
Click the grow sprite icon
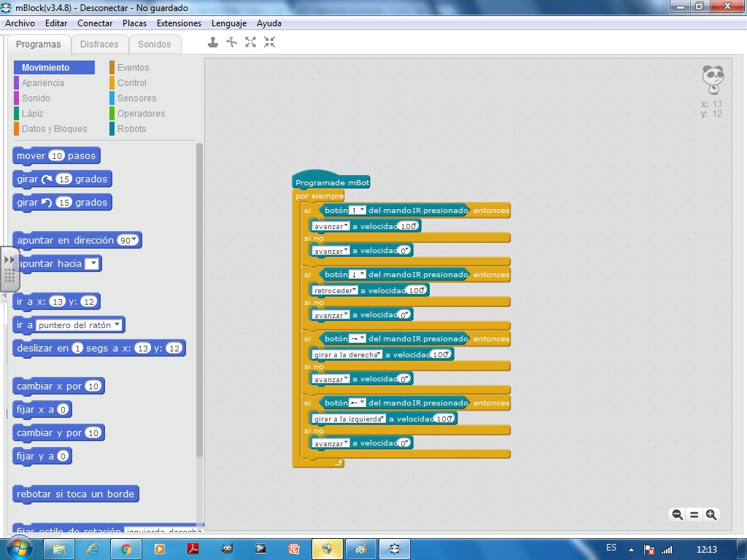pyautogui.click(x=251, y=42)
